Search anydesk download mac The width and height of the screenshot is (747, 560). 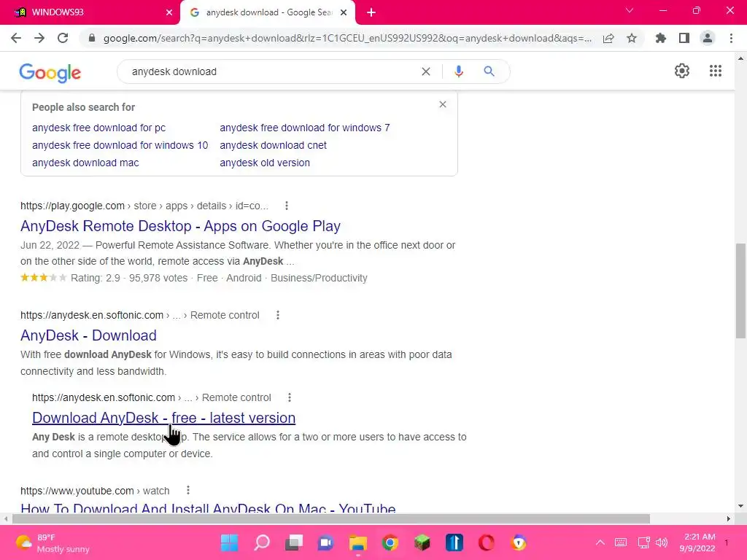point(85,163)
